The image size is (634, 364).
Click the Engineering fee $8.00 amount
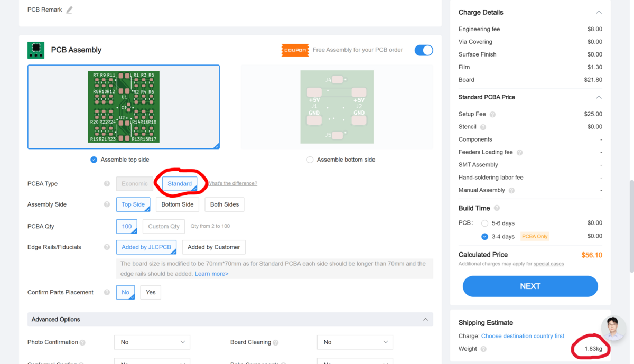595,29
